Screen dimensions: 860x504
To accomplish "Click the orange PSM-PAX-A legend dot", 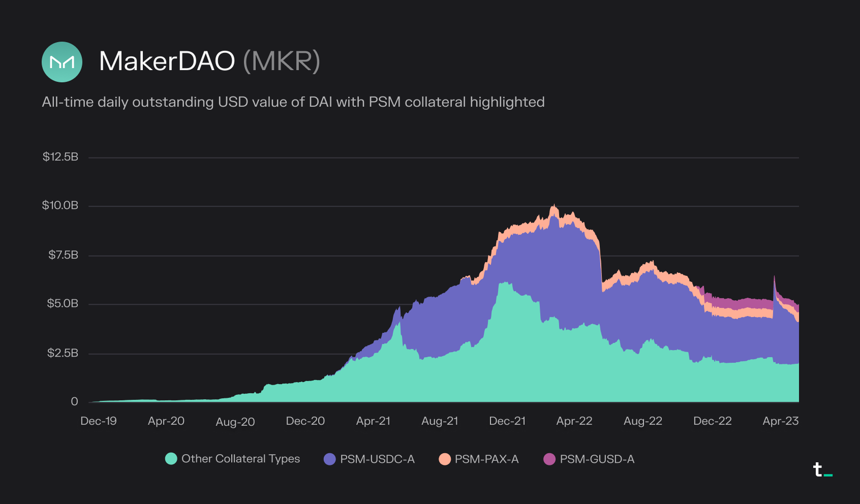I will 445,459.
